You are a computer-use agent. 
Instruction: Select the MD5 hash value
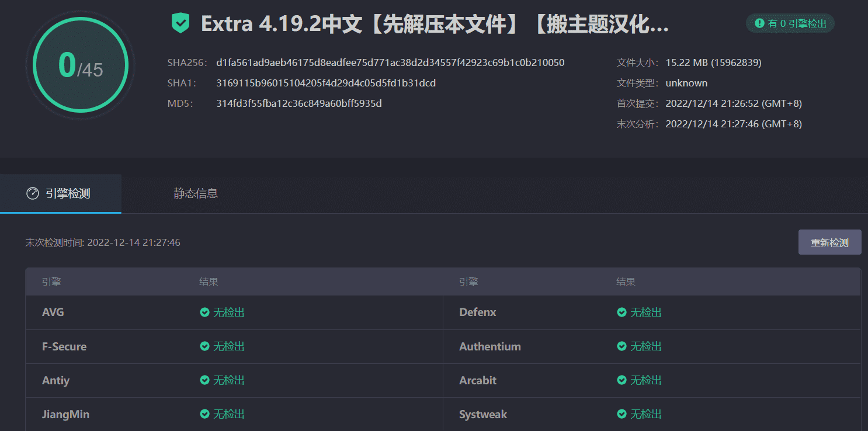[x=299, y=103]
